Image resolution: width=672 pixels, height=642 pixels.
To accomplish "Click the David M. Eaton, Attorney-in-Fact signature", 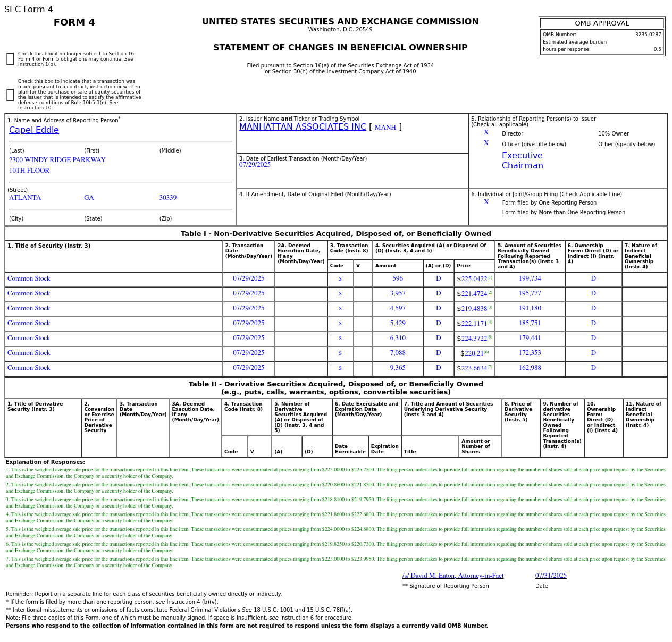I will [453, 576].
